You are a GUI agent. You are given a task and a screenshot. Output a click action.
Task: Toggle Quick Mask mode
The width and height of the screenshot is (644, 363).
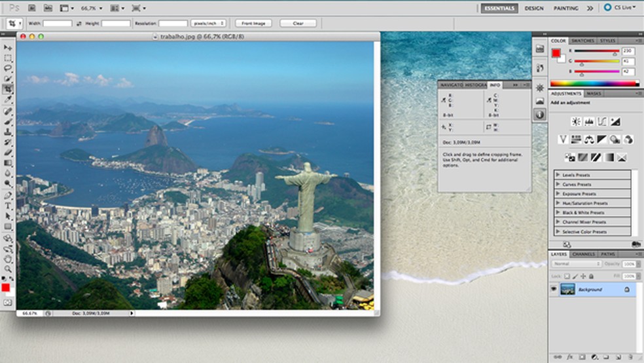coord(7,303)
